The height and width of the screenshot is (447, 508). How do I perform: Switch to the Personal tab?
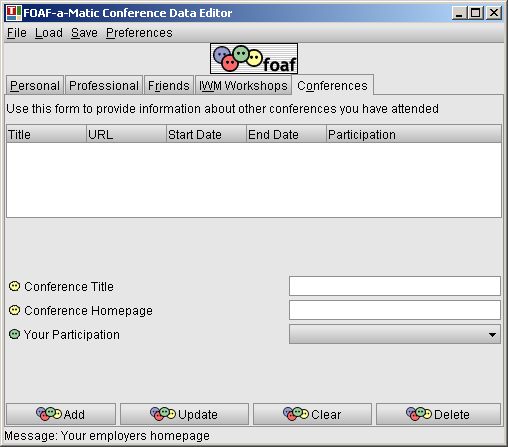tap(35, 85)
